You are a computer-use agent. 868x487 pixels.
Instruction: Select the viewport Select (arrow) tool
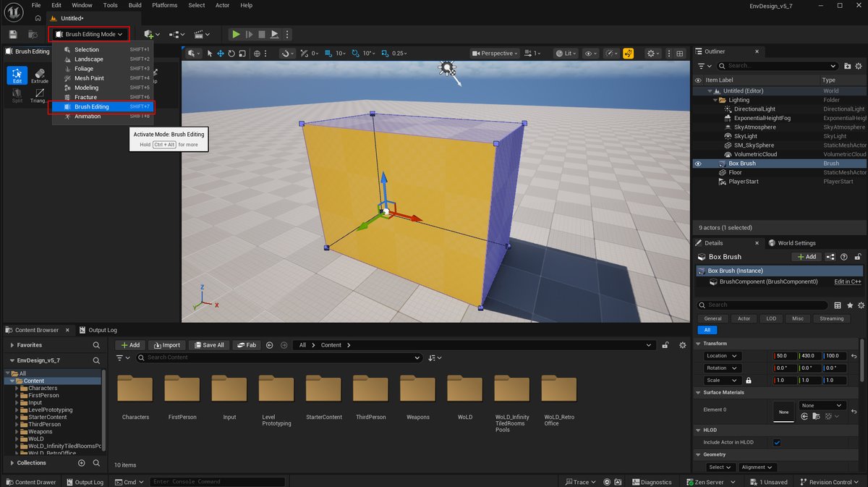click(x=210, y=53)
